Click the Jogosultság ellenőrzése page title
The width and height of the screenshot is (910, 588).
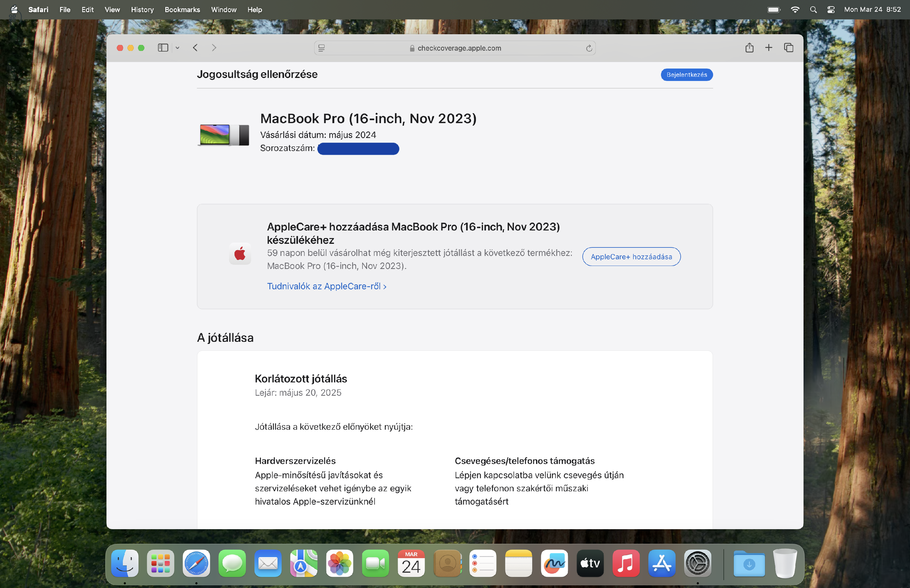[x=257, y=75]
